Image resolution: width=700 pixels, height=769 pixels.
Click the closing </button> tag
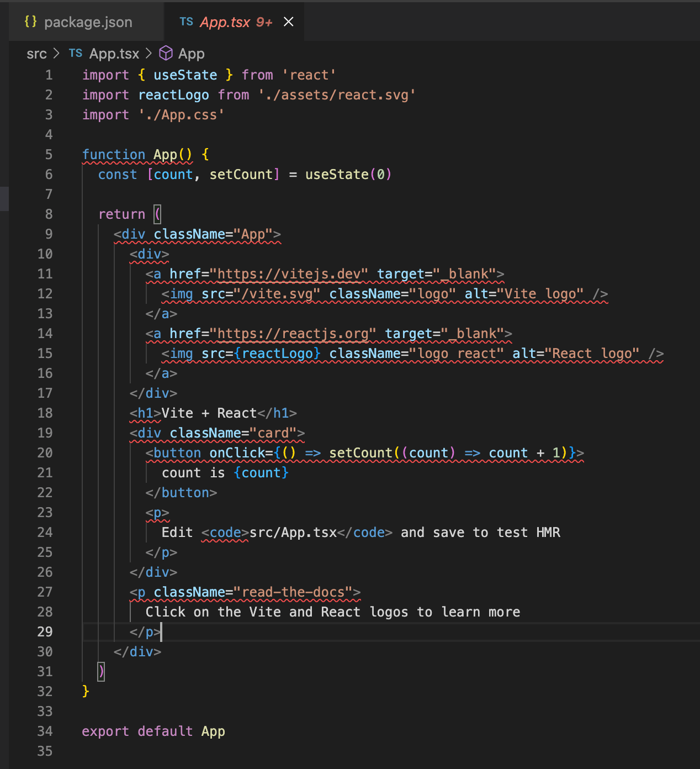pyautogui.click(x=182, y=493)
